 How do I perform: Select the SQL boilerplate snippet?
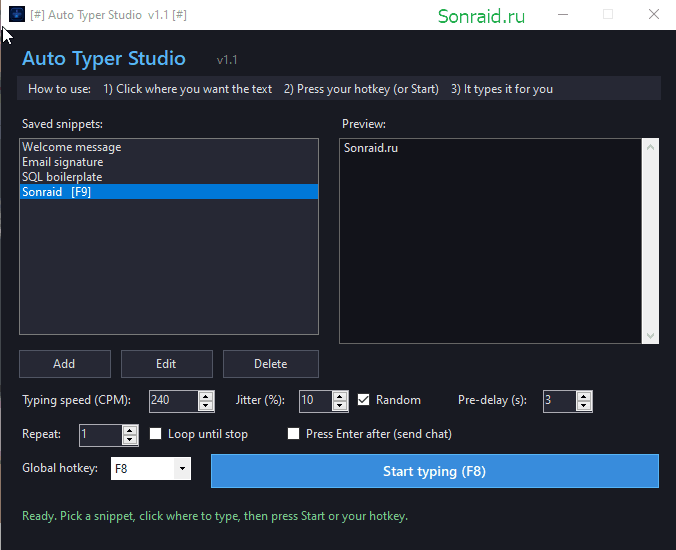point(169,177)
